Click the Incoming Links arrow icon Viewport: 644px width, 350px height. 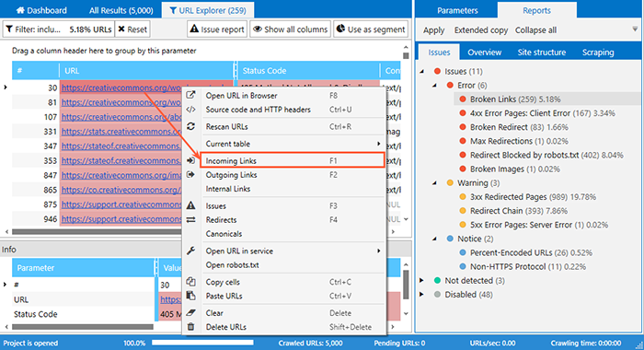point(190,160)
